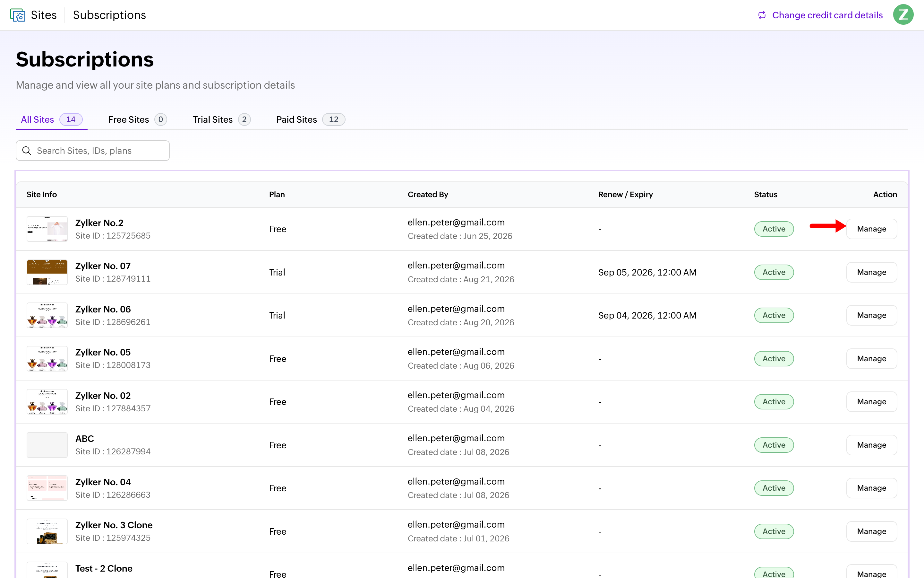Screen dimensions: 924x578
Task: Switch to the Trial Sites tab
Action: [221, 120]
